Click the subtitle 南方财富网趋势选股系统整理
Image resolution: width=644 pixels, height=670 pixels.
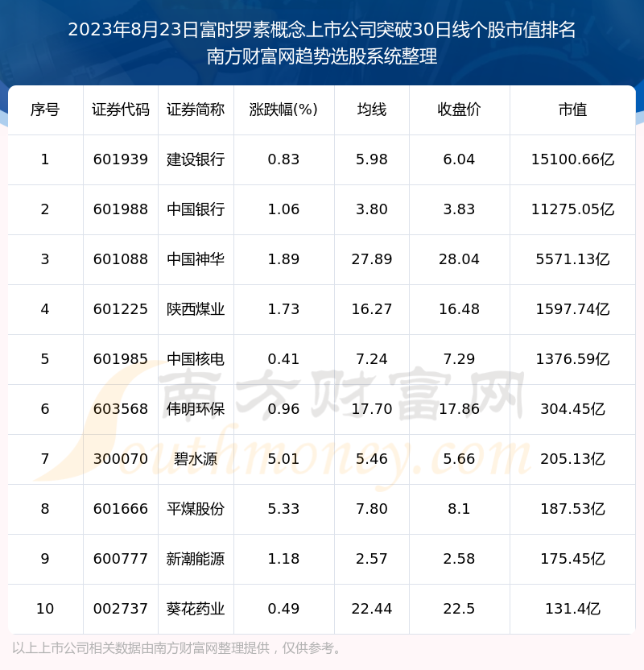pos(322,56)
